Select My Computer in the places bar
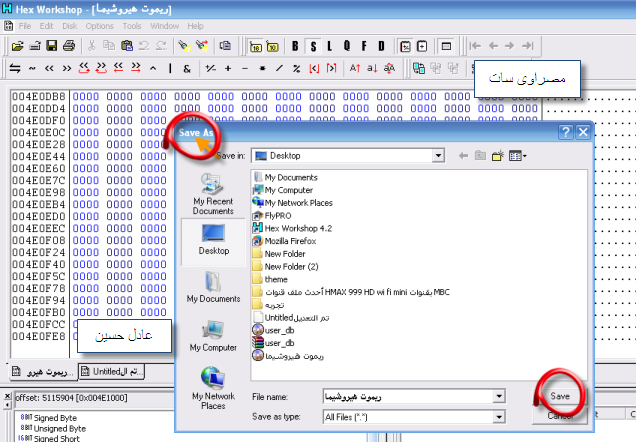This screenshot has width=636, height=442. (213, 336)
